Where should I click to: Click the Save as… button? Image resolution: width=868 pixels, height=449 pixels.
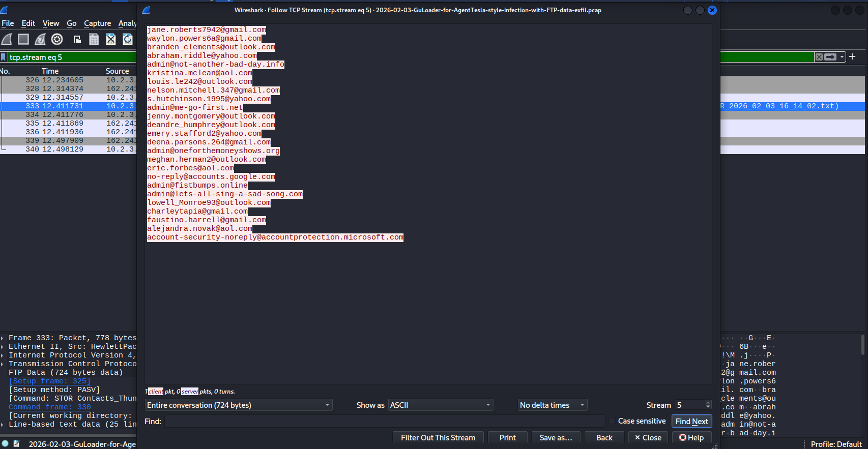pos(556,437)
